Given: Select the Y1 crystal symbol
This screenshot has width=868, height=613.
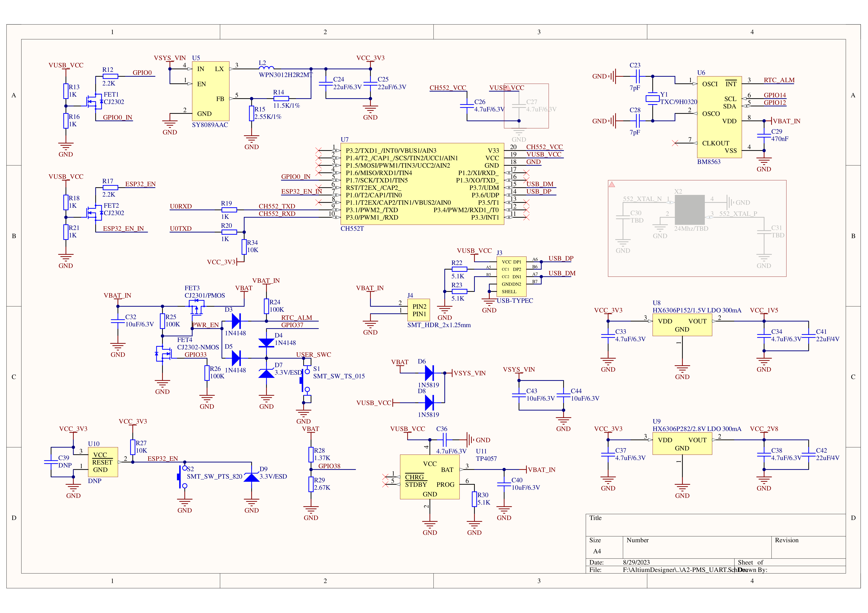Looking at the screenshot, I should (x=652, y=99).
